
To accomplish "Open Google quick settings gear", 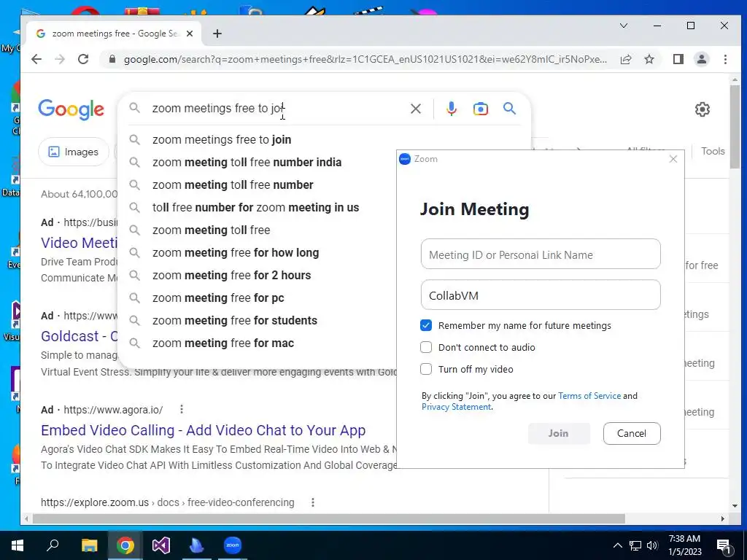I will click(x=703, y=109).
